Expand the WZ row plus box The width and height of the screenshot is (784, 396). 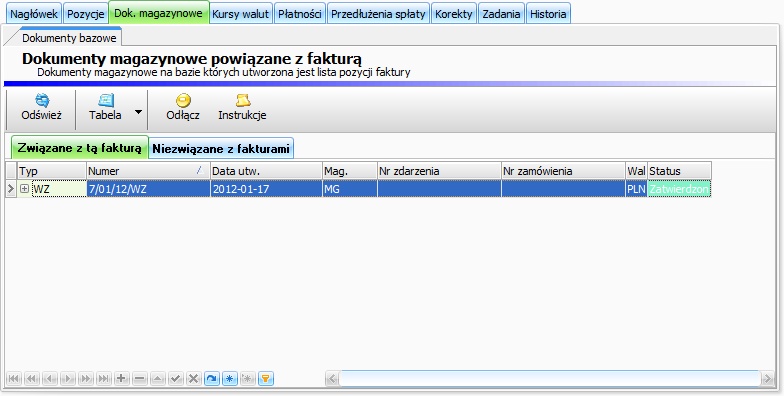pyautogui.click(x=24, y=189)
